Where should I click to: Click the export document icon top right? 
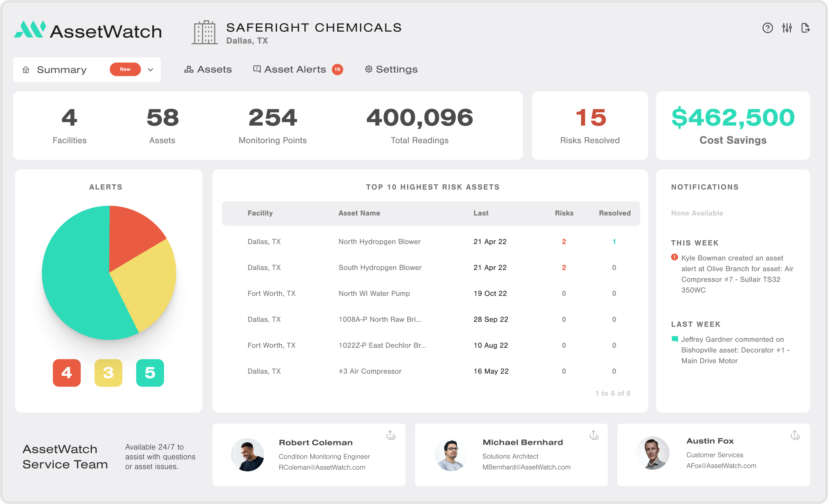pos(806,29)
